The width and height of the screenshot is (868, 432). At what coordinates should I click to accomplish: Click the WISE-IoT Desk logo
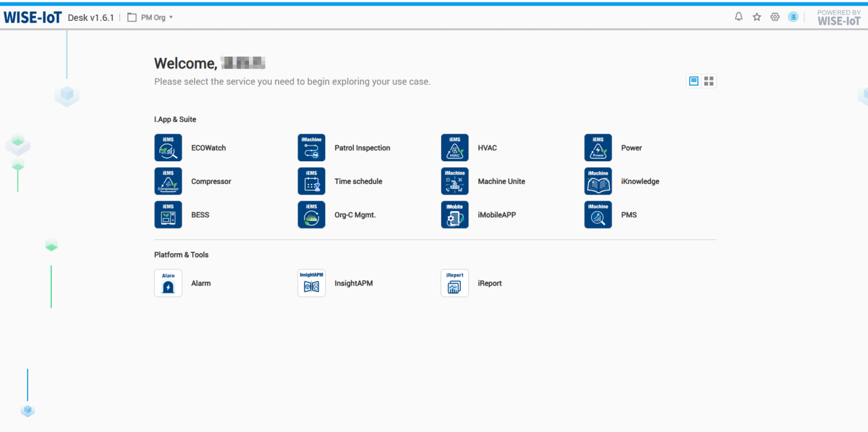point(33,18)
